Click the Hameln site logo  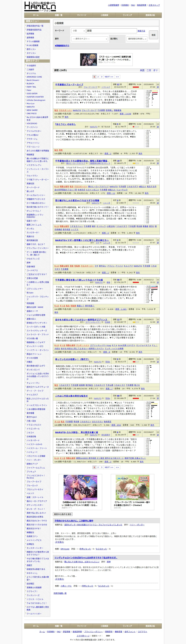[x=40, y=6]
